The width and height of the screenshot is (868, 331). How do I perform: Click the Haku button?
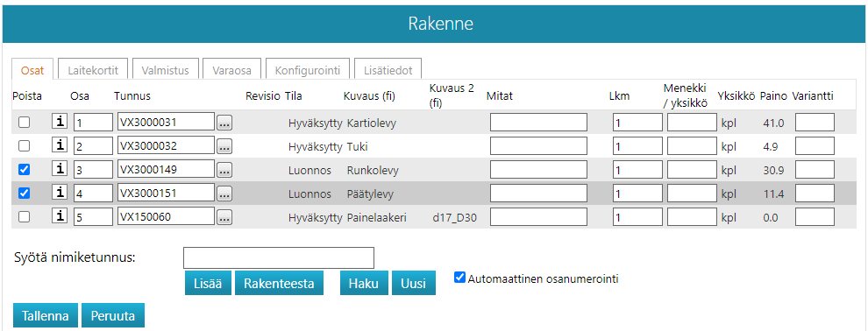(x=364, y=284)
